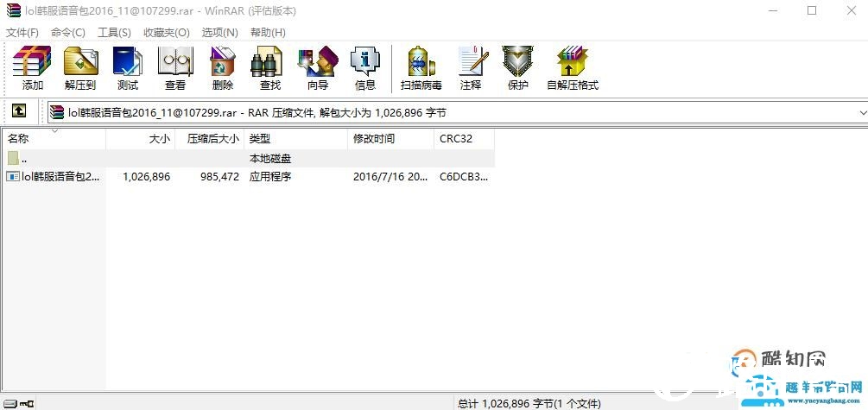Screen dimensions: 868x410
Task: Run the 测试 (Test) archive tool
Action: point(128,67)
